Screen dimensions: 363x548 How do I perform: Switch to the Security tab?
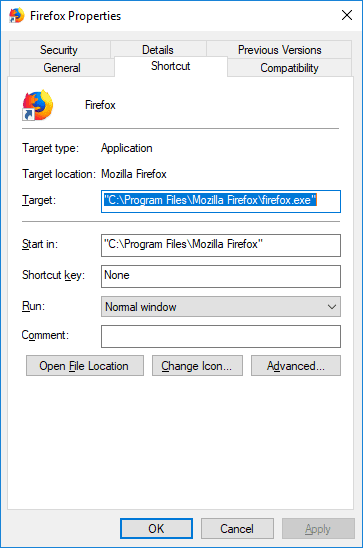[60, 50]
